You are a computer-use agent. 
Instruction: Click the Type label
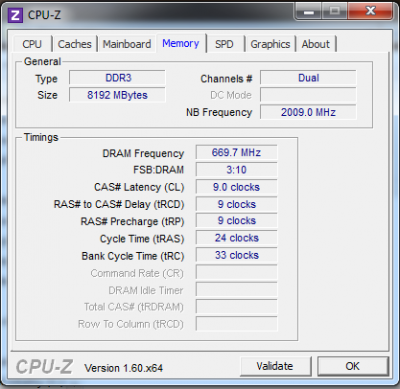[x=47, y=79]
